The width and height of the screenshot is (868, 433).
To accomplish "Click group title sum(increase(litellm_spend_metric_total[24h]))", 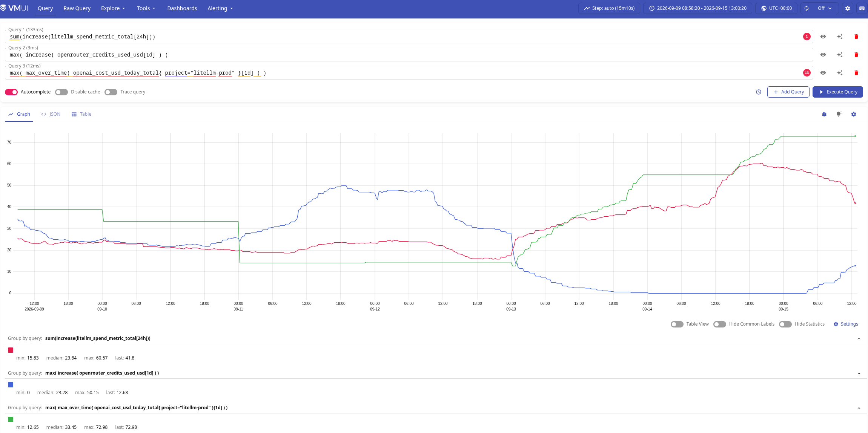I will click(x=98, y=338).
